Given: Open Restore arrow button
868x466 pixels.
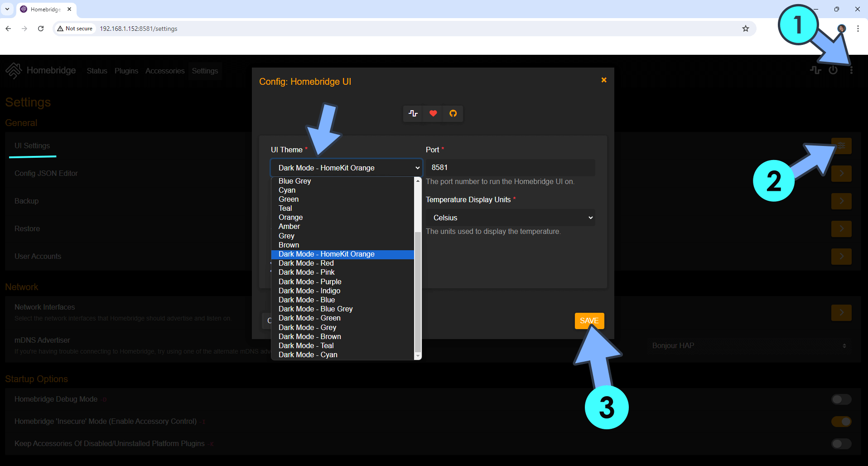Looking at the screenshot, I should (x=841, y=229).
